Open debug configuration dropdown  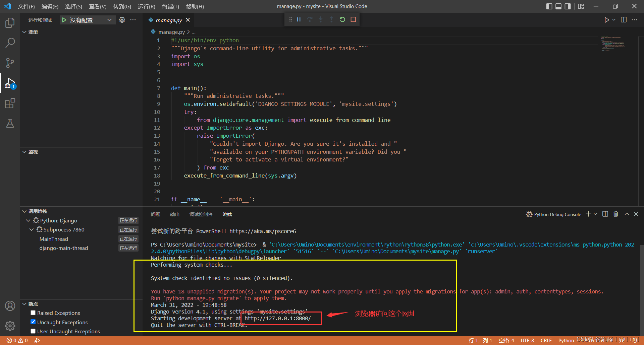[x=89, y=20]
